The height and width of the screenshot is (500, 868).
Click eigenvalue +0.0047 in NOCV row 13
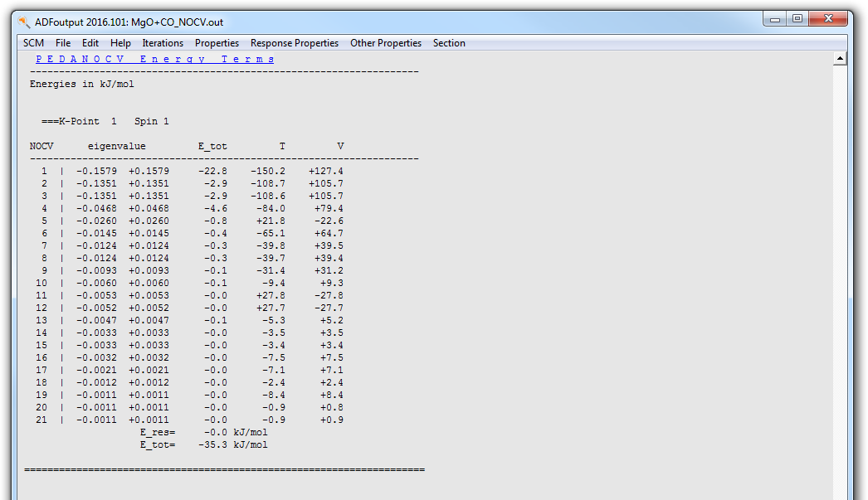tap(149, 321)
